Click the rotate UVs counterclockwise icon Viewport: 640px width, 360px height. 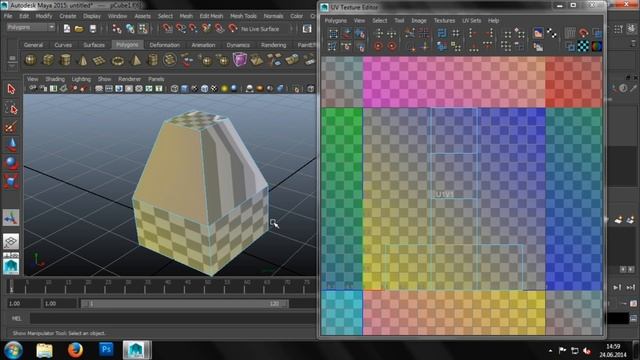378,46
